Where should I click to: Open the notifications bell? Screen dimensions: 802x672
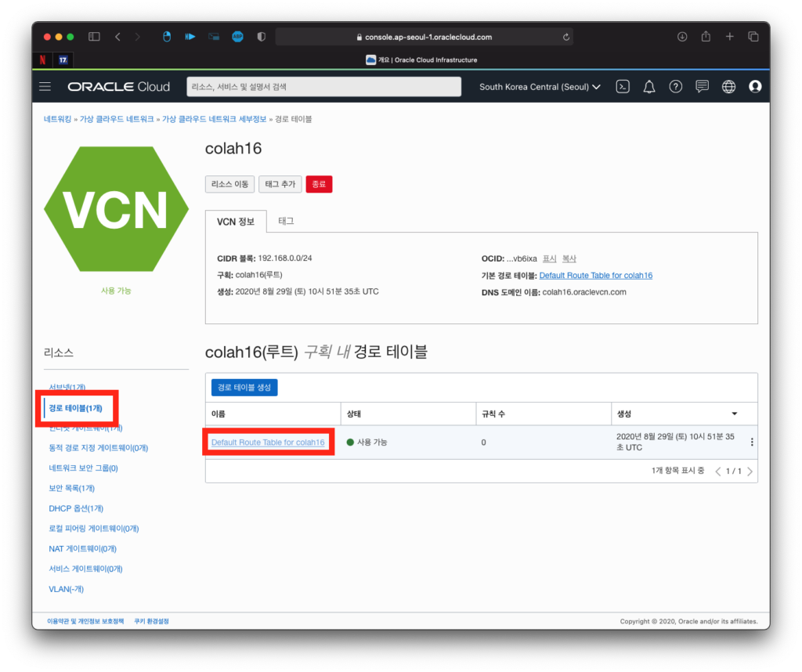(x=649, y=87)
